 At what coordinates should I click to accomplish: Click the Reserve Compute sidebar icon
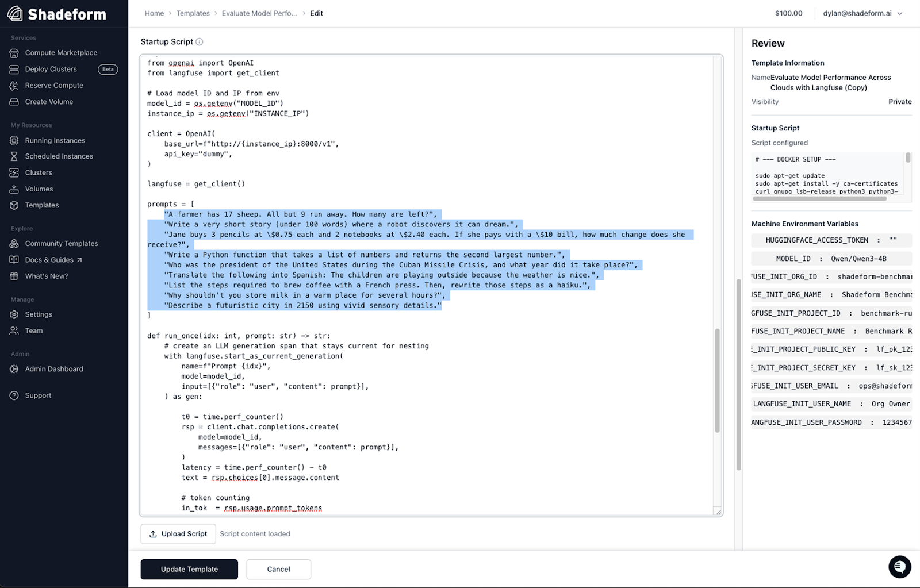[14, 86]
